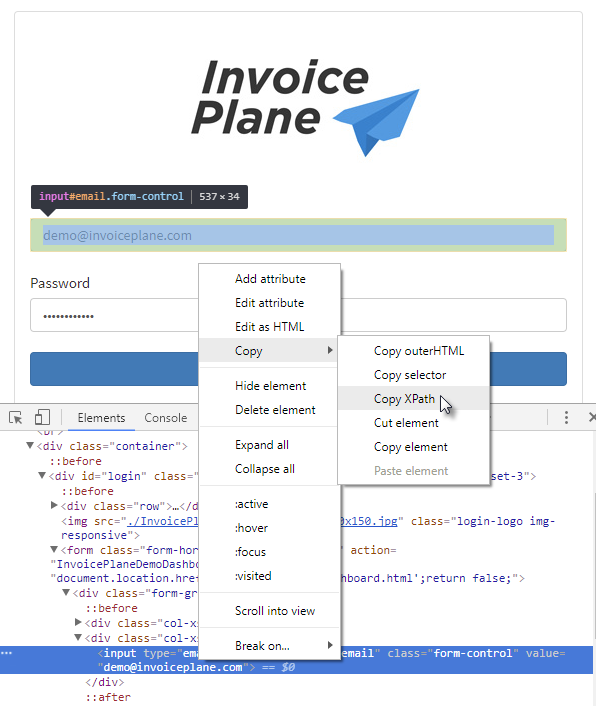The width and height of the screenshot is (596, 706).
Task: Collapse the div class container node
Action: (x=30, y=446)
